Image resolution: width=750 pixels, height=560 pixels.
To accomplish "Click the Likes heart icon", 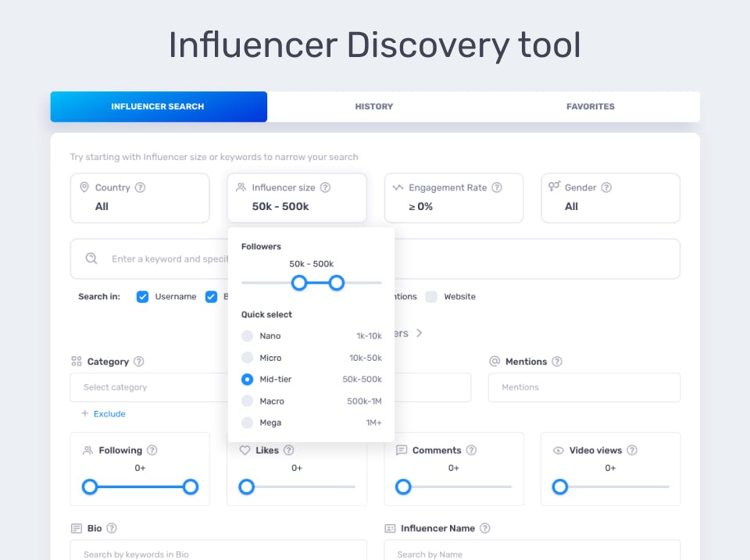I will pyautogui.click(x=245, y=450).
